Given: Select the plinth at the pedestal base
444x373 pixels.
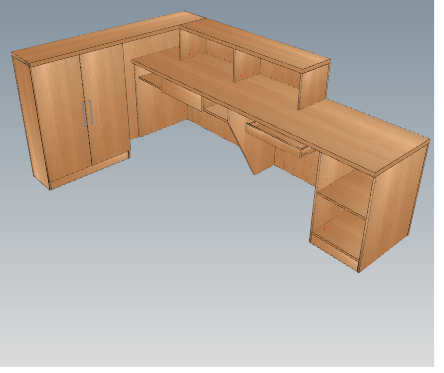Looking at the screenshot, I should [x=334, y=253].
